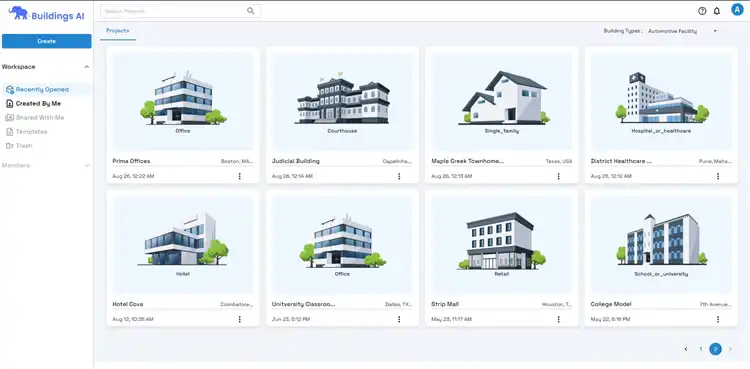The height and width of the screenshot is (369, 750).
Task: Open the Prima Offices three-dot menu
Action: pos(240,176)
